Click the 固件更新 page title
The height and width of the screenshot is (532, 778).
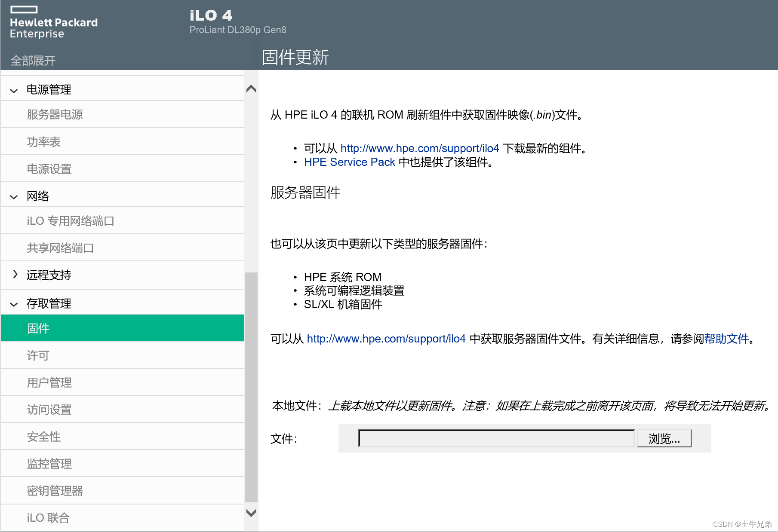pyautogui.click(x=295, y=57)
